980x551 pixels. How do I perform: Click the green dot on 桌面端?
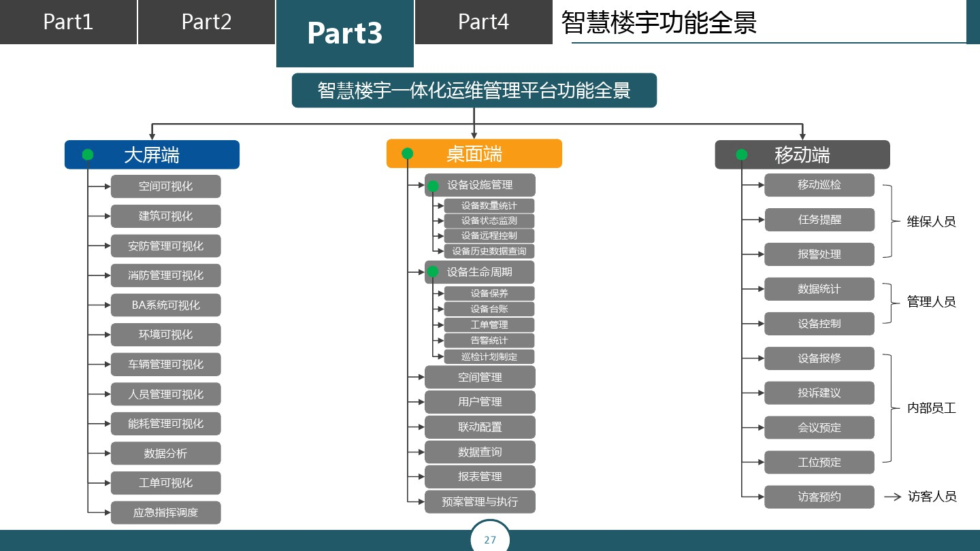(408, 154)
